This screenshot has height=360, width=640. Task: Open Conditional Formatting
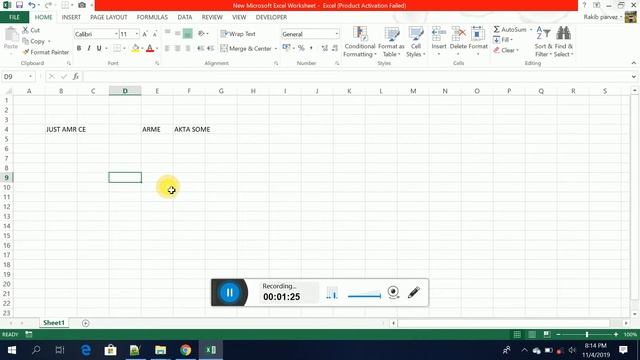(x=359, y=42)
